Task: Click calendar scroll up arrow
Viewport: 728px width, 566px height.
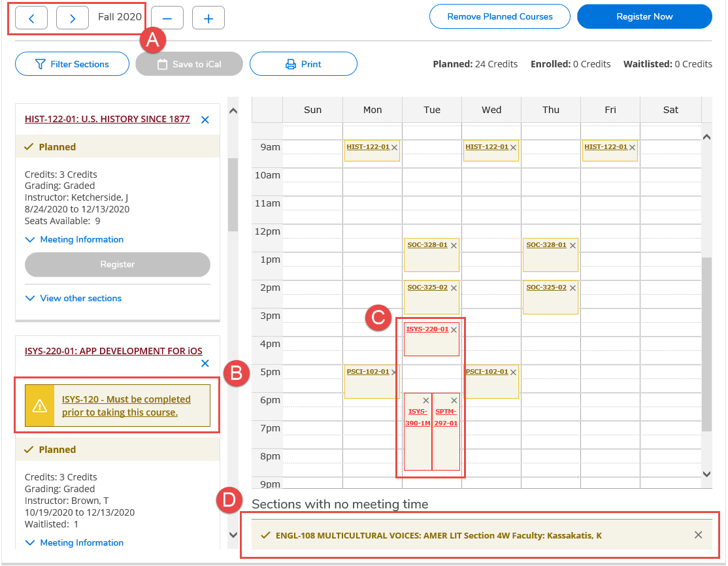Action: pyautogui.click(x=706, y=137)
